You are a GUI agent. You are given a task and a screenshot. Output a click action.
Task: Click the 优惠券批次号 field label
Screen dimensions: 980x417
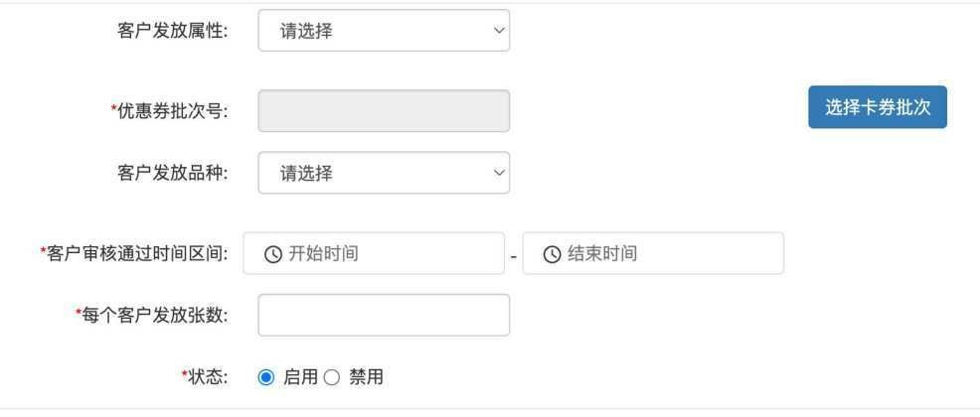(169, 111)
